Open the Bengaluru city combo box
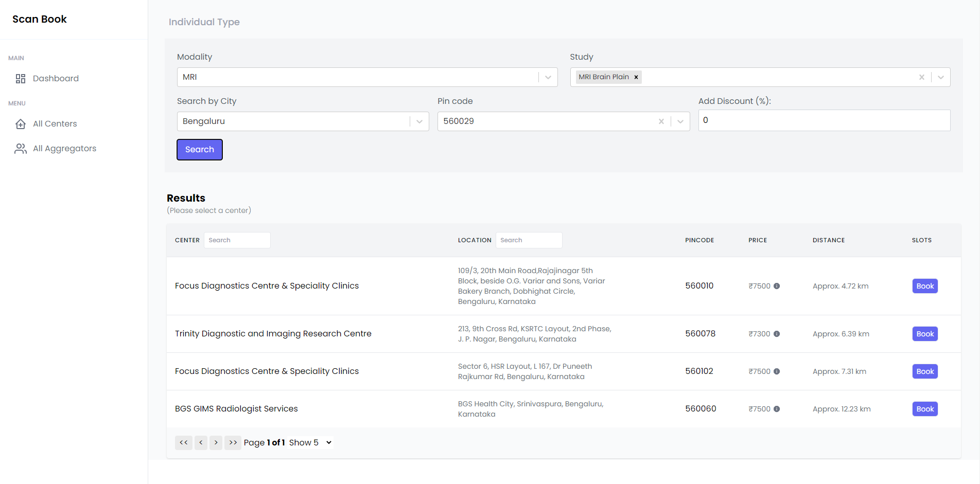Viewport: 980px width, 484px height. pyautogui.click(x=303, y=121)
